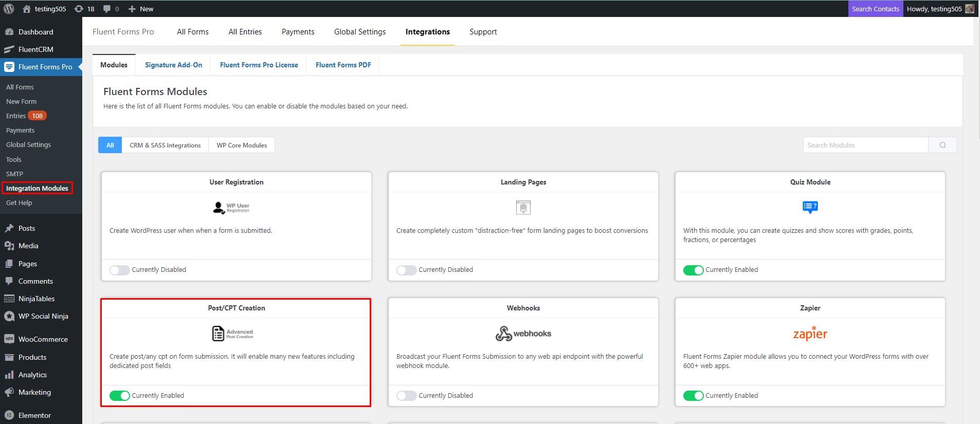Click the Search Contacts button
This screenshot has width=980, height=424.
click(x=876, y=9)
